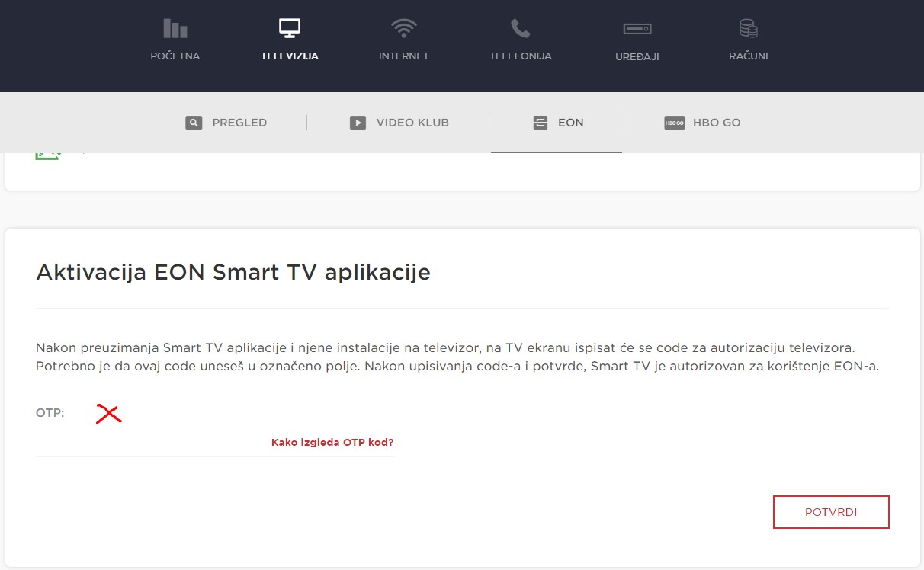Image resolution: width=924 pixels, height=570 pixels.
Task: Click the 'OTP:' field label
Action: 50,413
